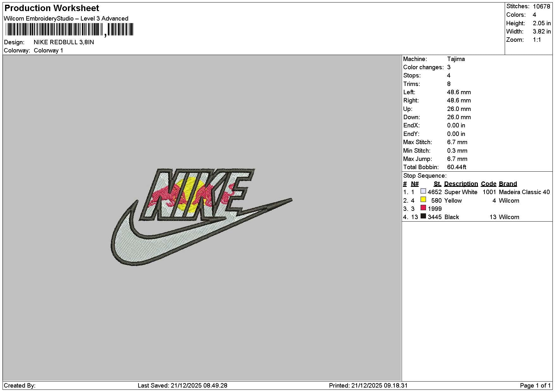Click the Description column header

[461, 184]
